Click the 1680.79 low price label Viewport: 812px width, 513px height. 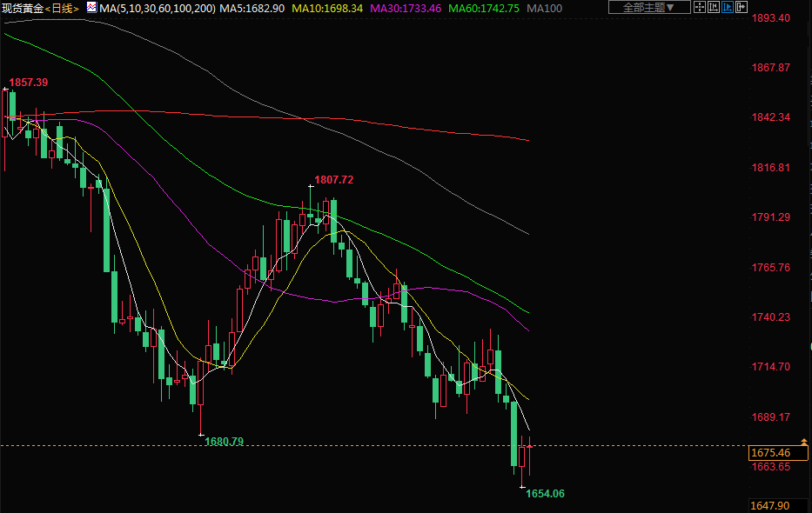pyautogui.click(x=224, y=442)
